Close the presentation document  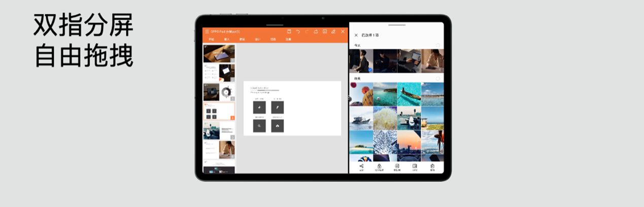point(343,31)
